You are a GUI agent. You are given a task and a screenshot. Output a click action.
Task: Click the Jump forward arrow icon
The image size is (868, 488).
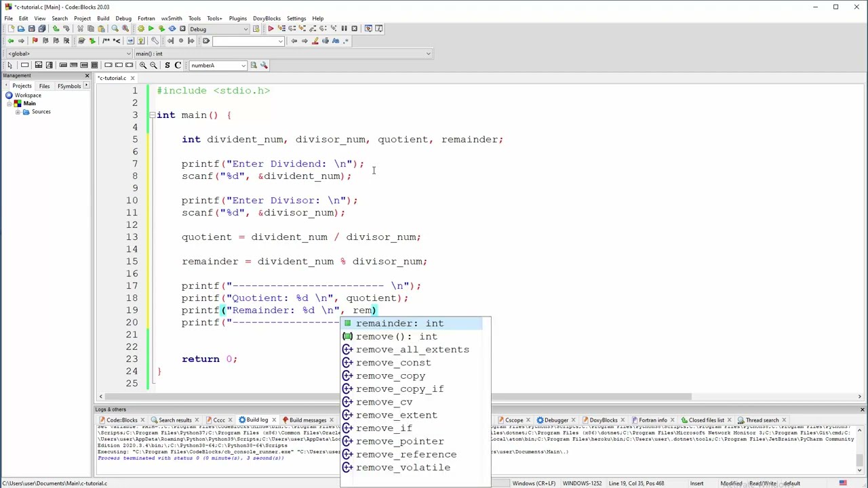coord(21,41)
